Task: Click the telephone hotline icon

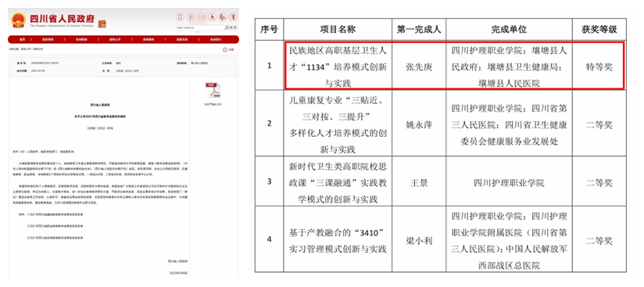Action: [223, 17]
